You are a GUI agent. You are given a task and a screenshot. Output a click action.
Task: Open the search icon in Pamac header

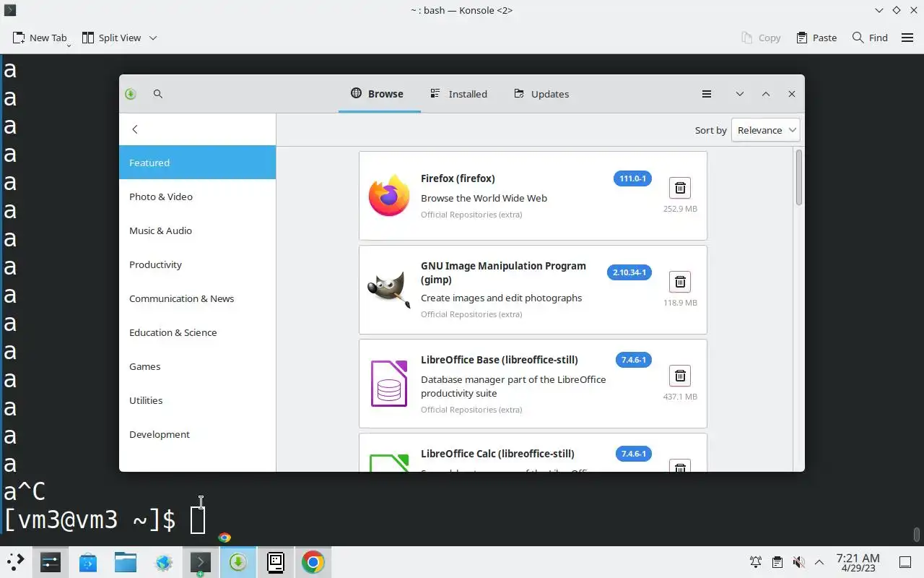pyautogui.click(x=158, y=94)
